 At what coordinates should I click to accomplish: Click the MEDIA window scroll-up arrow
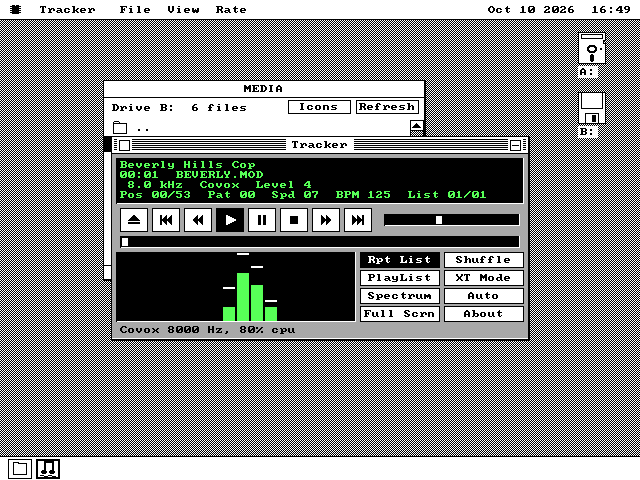pyautogui.click(x=416, y=126)
